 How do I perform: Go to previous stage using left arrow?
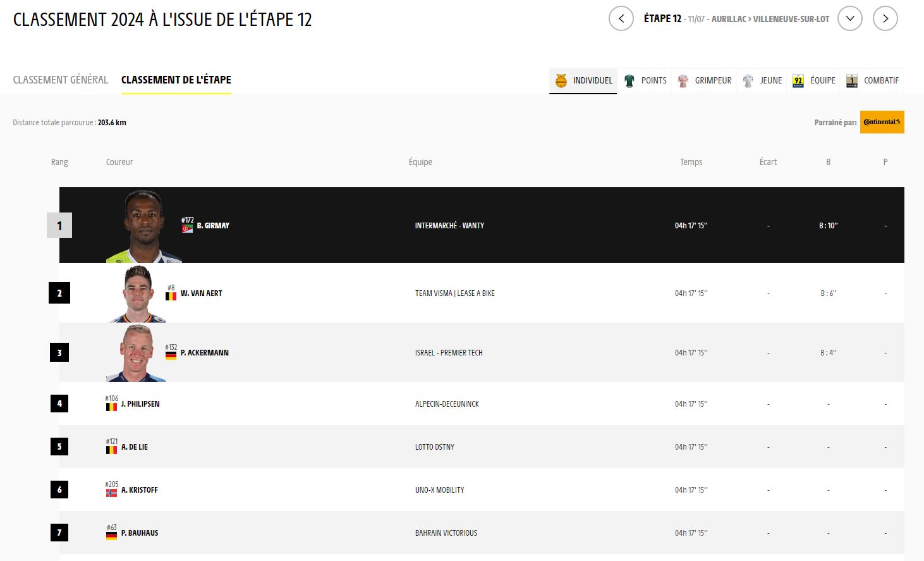[621, 19]
